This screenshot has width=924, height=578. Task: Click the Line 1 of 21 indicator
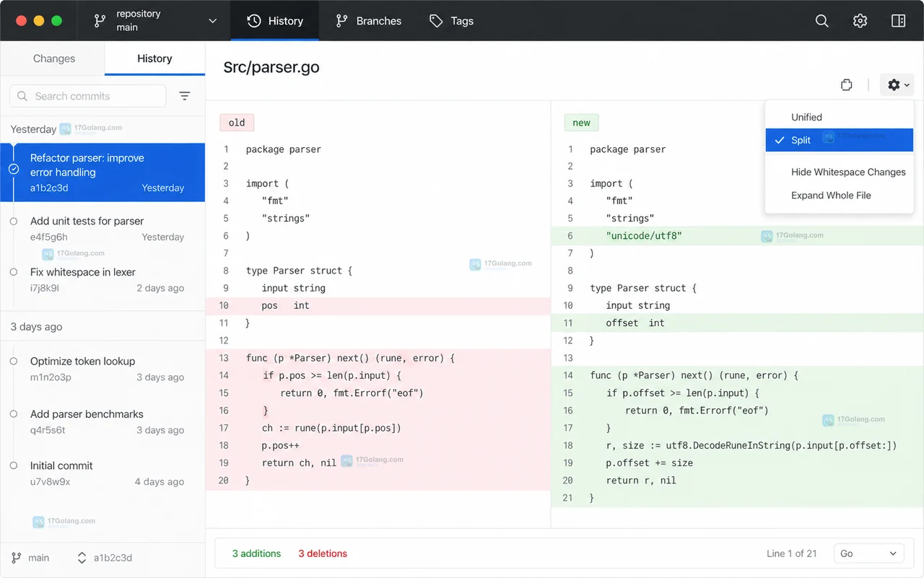pos(791,553)
